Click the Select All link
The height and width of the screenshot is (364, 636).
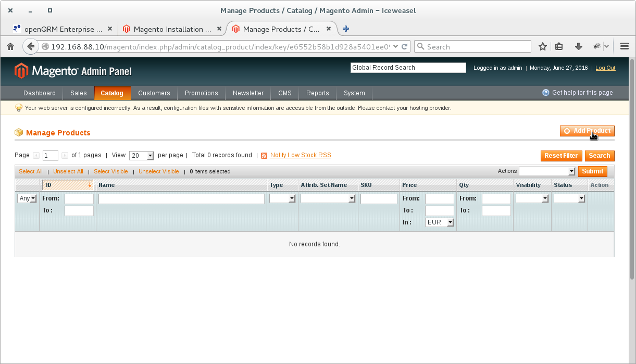pos(31,171)
